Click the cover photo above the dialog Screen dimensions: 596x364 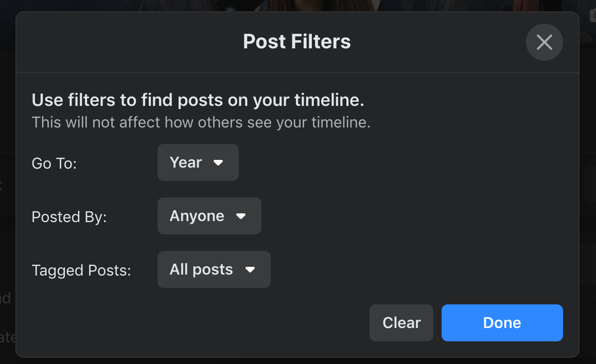tap(297, 5)
